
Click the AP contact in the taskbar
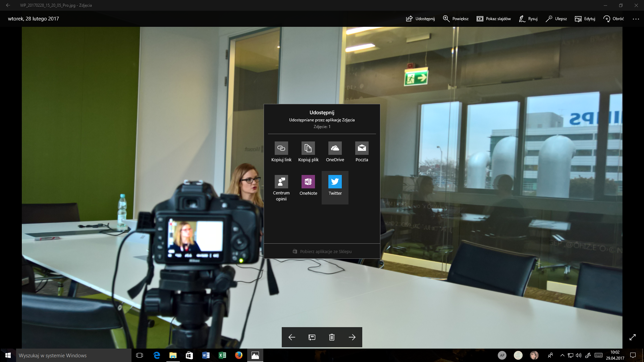(x=502, y=355)
